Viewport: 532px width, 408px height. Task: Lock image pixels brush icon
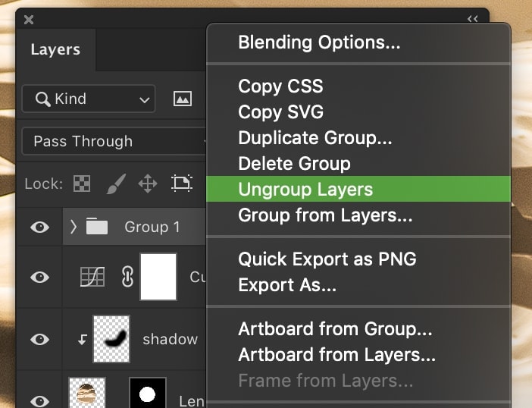pyautogui.click(x=116, y=184)
